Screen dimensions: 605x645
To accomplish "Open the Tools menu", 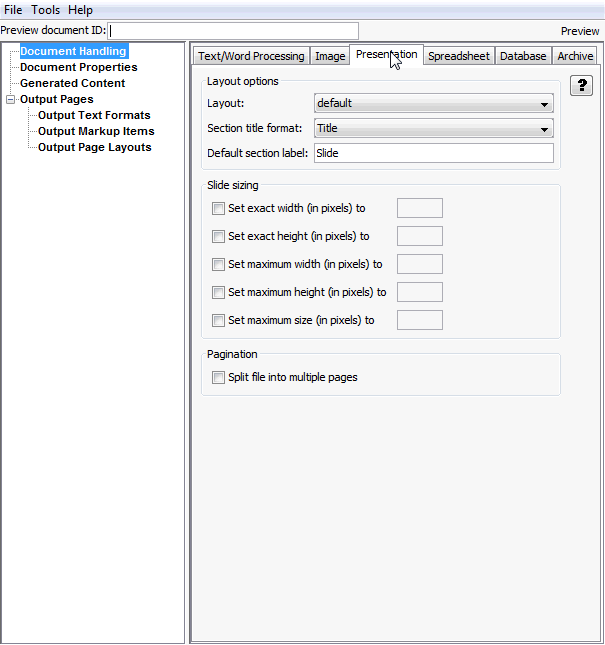I will coord(46,10).
